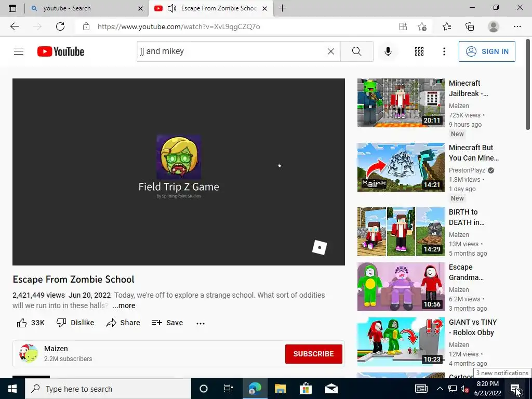Open the Favorites list icon
This screenshot has height=399, width=532.
pos(446,26)
